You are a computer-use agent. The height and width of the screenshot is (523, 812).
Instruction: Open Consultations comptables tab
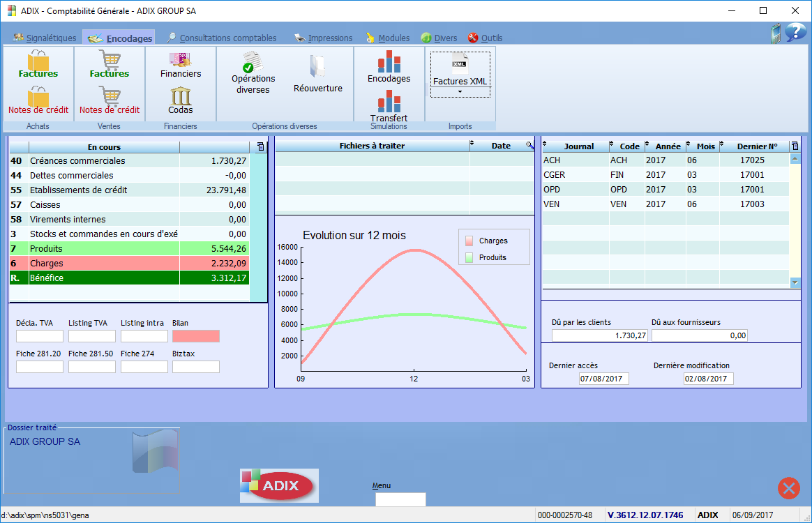[222, 38]
